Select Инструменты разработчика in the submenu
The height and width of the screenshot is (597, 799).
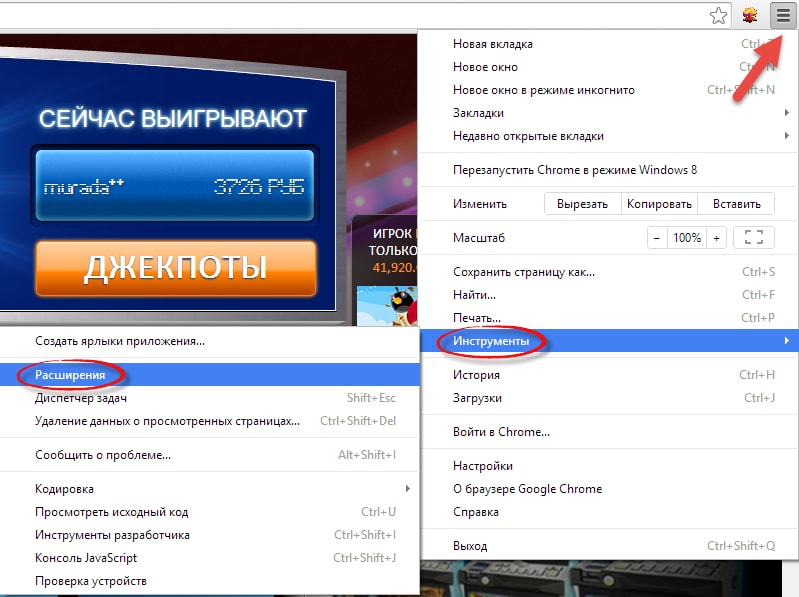point(111,535)
